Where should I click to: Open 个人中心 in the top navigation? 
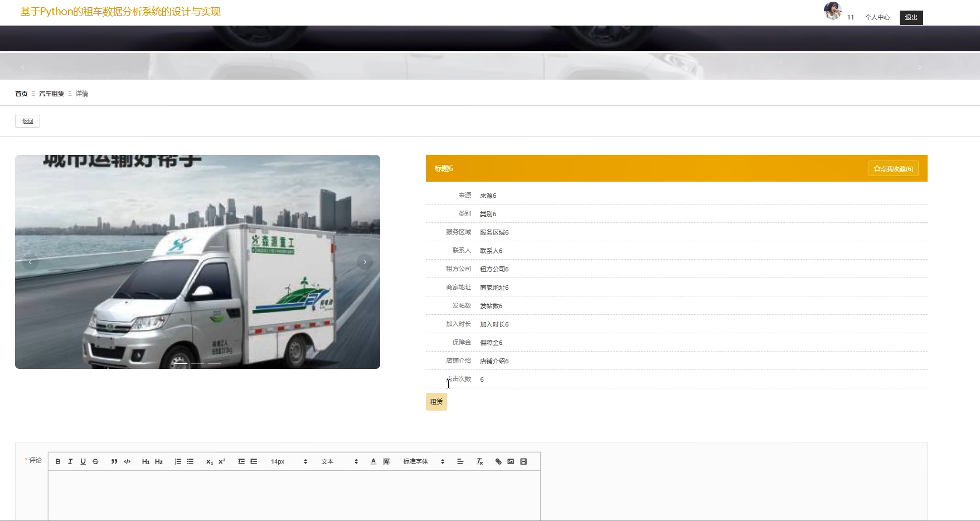(877, 17)
